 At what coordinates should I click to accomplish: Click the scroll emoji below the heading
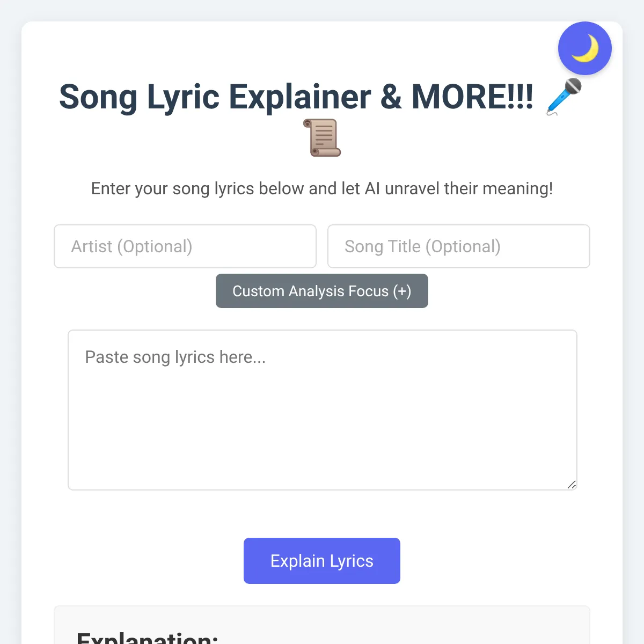322,138
